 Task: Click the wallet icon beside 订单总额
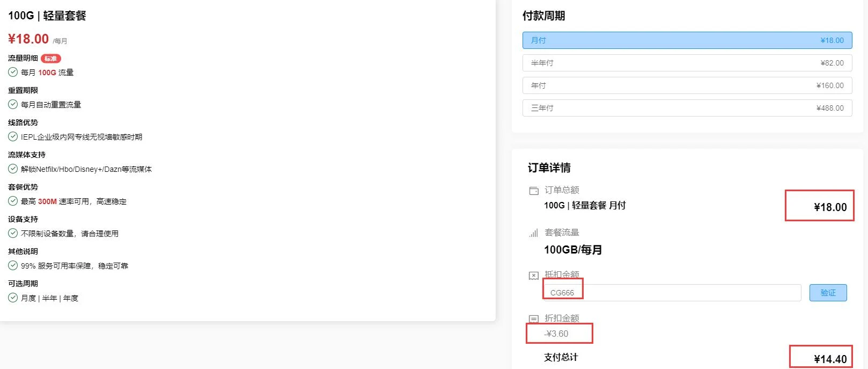534,191
